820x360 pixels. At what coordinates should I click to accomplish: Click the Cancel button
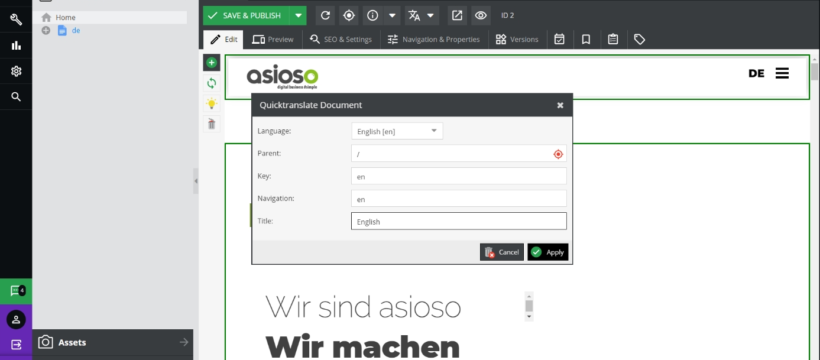502,252
